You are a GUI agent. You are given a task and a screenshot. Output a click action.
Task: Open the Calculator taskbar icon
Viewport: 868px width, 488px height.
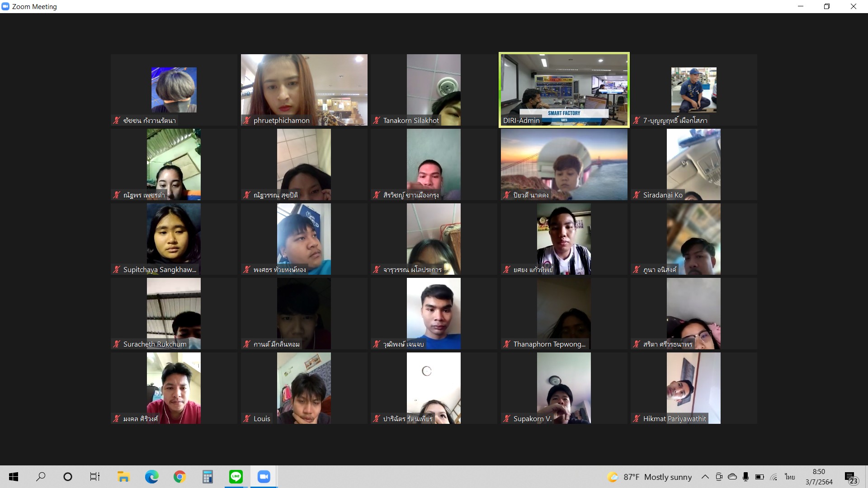pyautogui.click(x=208, y=477)
